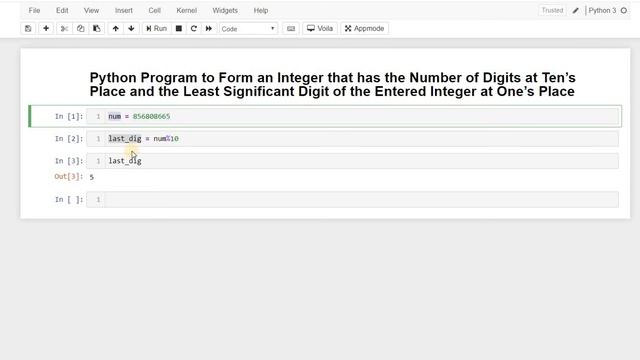Open the Help menu

coord(261,11)
